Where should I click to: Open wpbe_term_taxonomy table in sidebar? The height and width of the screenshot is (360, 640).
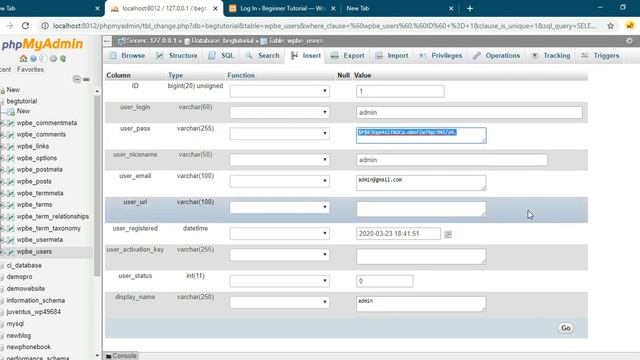[x=49, y=228]
